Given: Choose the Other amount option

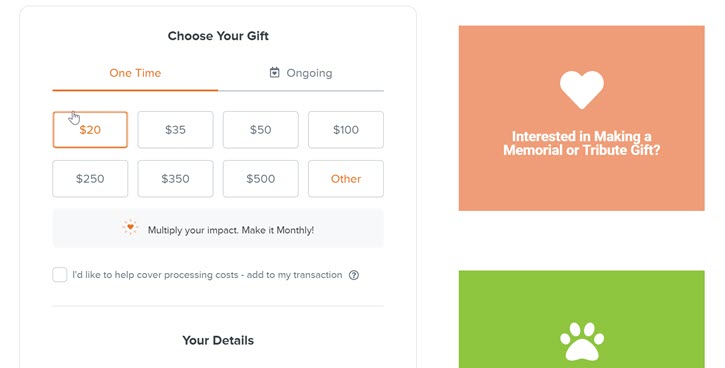Looking at the screenshot, I should click(346, 178).
